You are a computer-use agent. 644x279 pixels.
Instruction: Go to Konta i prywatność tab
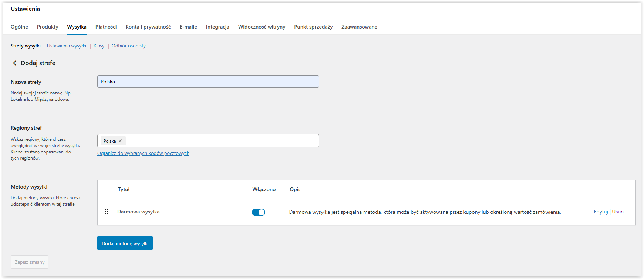[148, 27]
